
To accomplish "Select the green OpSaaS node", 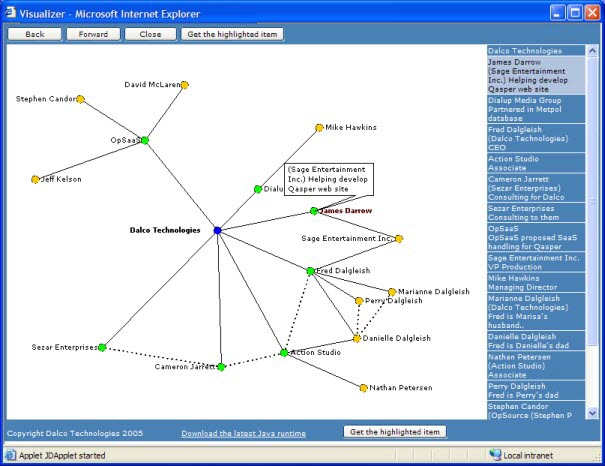I will tap(145, 140).
